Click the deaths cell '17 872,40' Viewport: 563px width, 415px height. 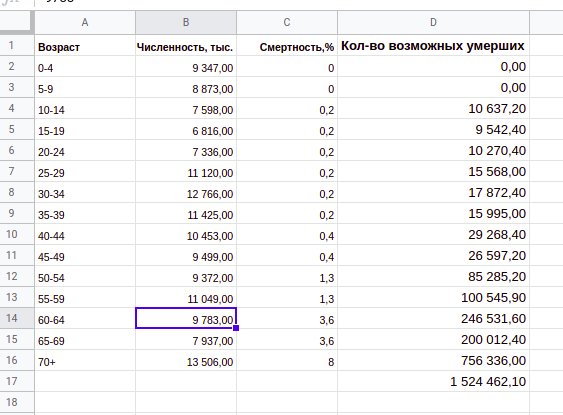tap(433, 192)
